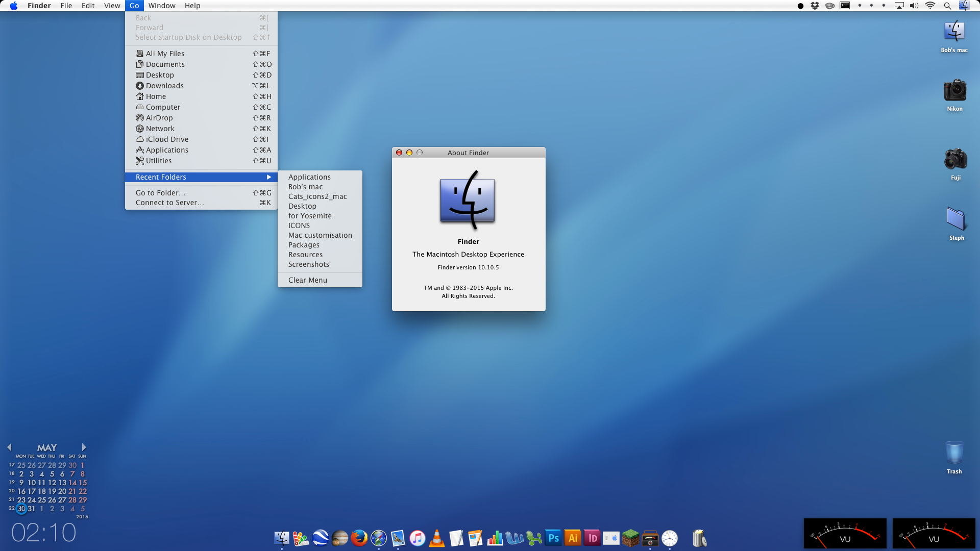Image resolution: width=980 pixels, height=551 pixels.
Task: Open Finder from the Dock
Action: (x=282, y=538)
